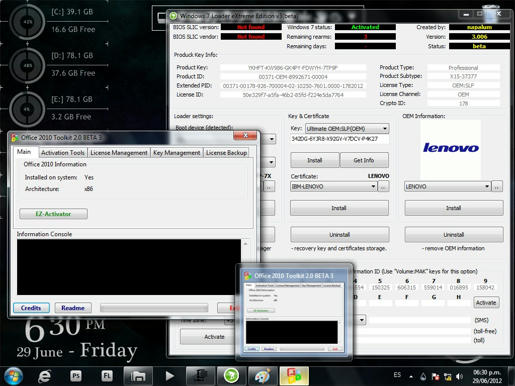The height and width of the screenshot is (386, 515).
Task: Expand the Key edition dropdown Ultimate OEM:SLP
Action: pos(347,128)
